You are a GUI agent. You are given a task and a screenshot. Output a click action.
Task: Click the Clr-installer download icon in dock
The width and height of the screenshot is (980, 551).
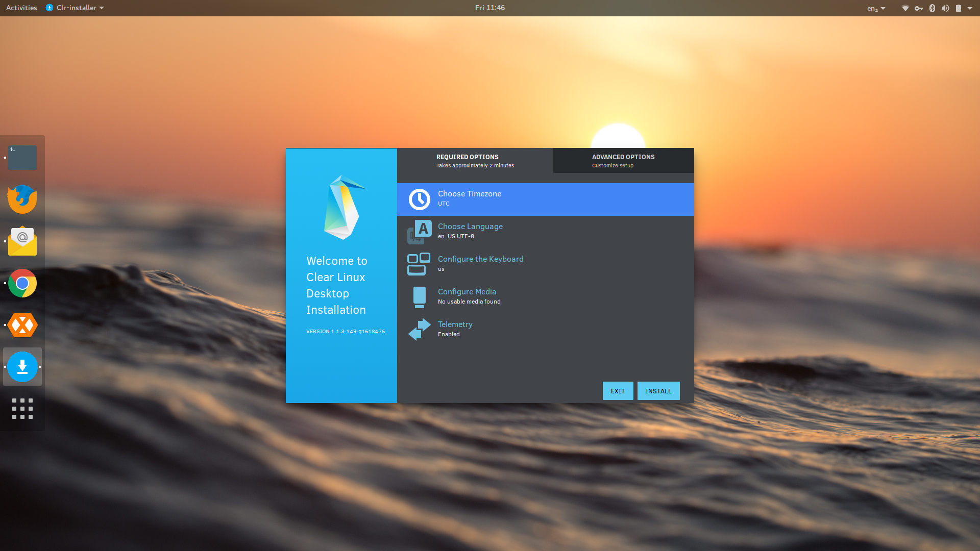pyautogui.click(x=22, y=367)
